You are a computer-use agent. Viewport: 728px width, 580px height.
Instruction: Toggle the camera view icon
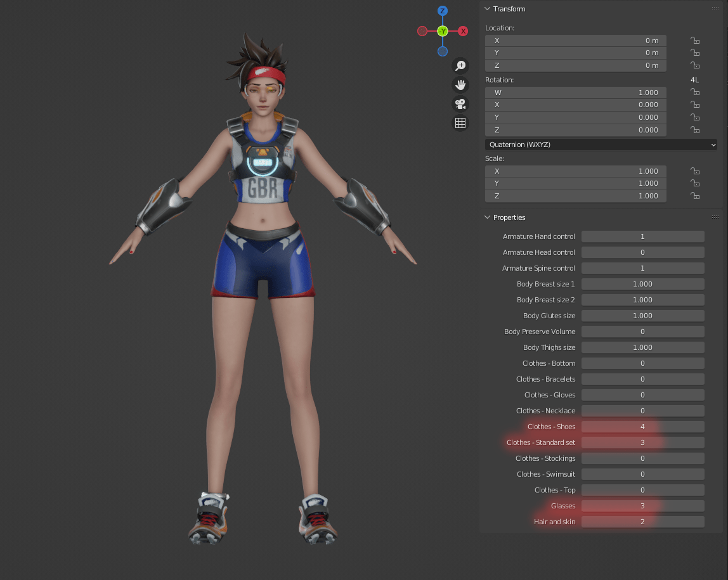pos(460,104)
